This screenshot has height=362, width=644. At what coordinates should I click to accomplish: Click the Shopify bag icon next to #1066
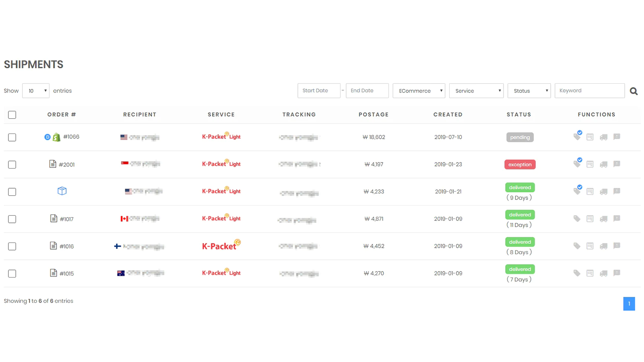pyautogui.click(x=56, y=137)
